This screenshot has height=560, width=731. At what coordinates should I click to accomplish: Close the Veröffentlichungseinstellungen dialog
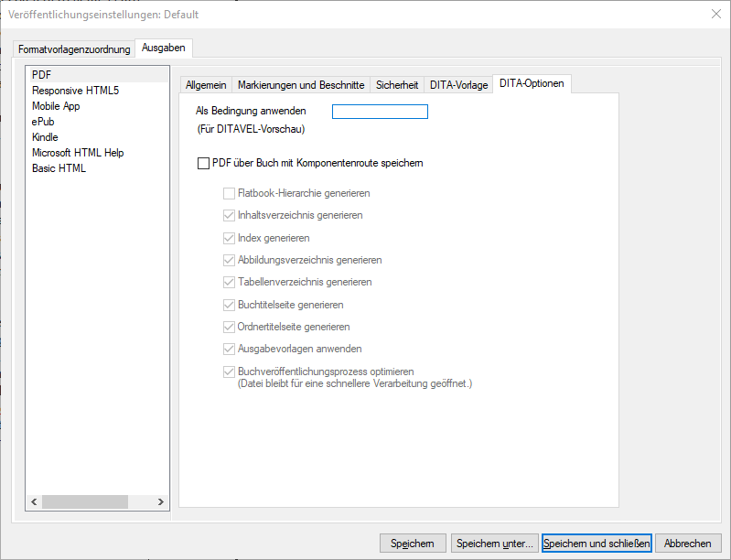[x=715, y=14]
